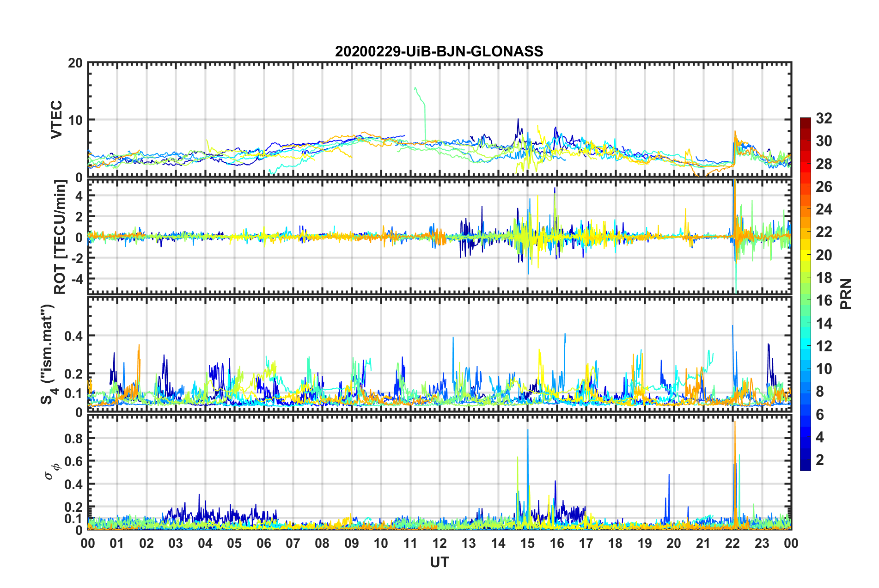Click S4 axis tick 0.4
879x588 pixels.
73,336
